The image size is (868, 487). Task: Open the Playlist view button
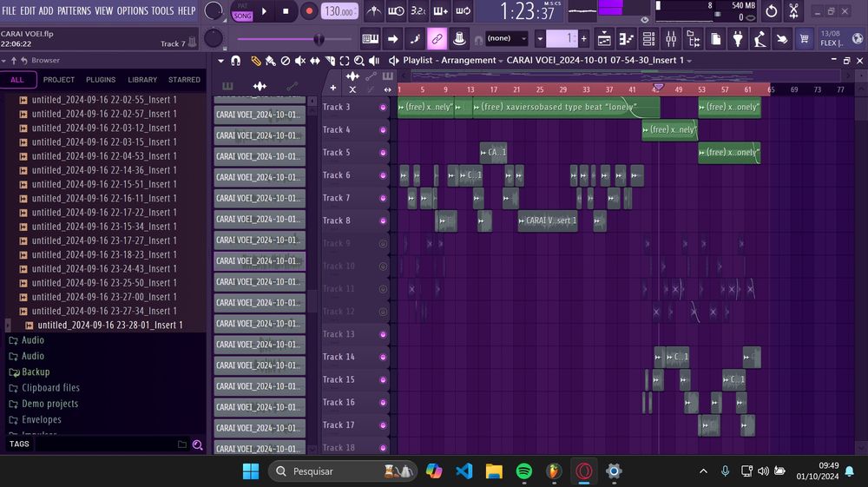(604, 39)
